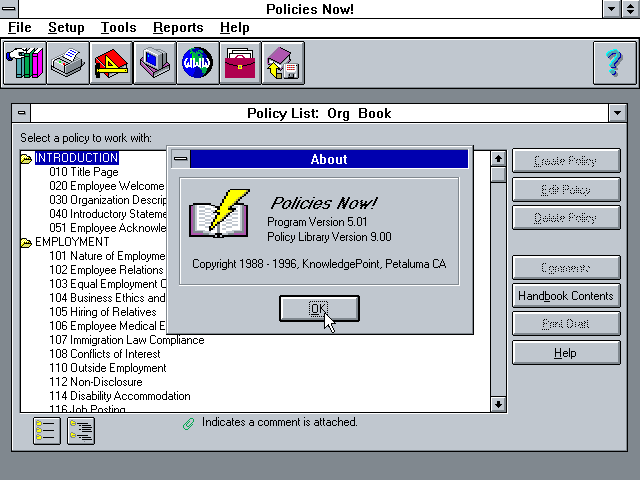Open the File menu

(20, 27)
